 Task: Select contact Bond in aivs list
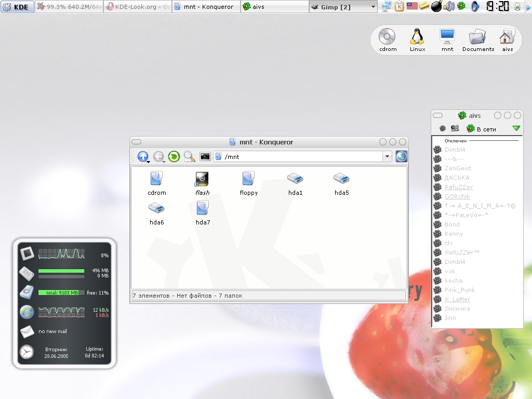[452, 224]
